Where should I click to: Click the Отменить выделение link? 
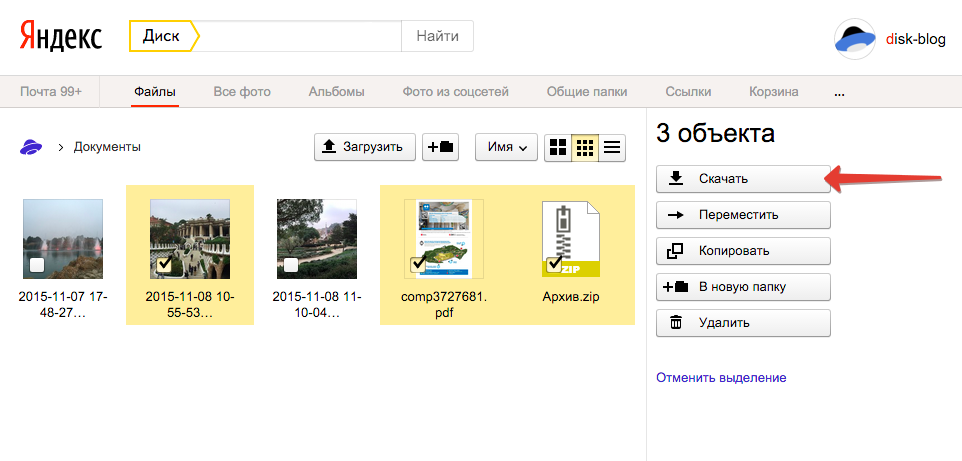(720, 378)
